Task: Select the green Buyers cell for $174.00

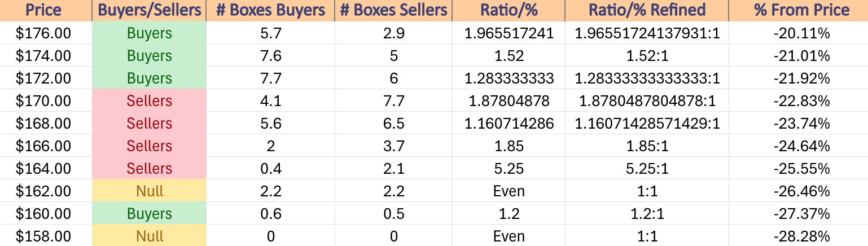Action: [x=149, y=56]
